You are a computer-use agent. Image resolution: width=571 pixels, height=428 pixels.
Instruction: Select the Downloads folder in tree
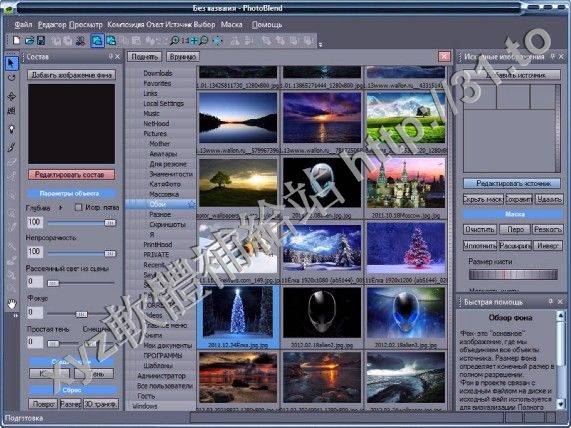click(x=157, y=73)
